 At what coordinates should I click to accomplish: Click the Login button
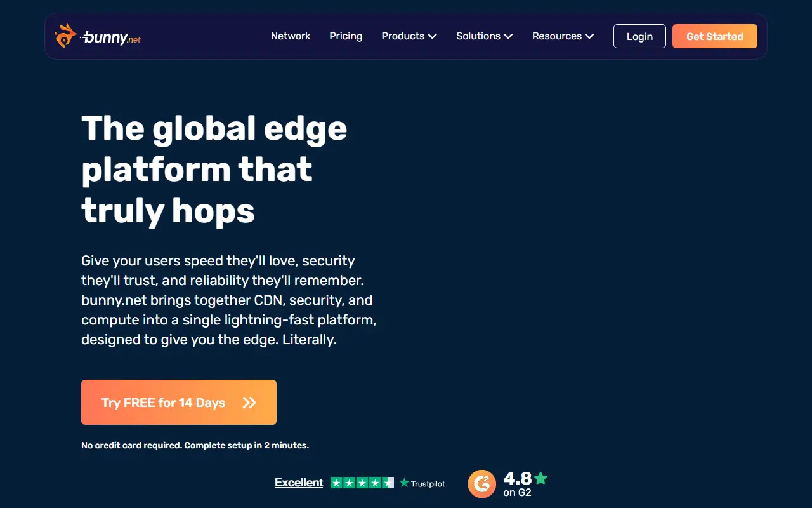639,36
